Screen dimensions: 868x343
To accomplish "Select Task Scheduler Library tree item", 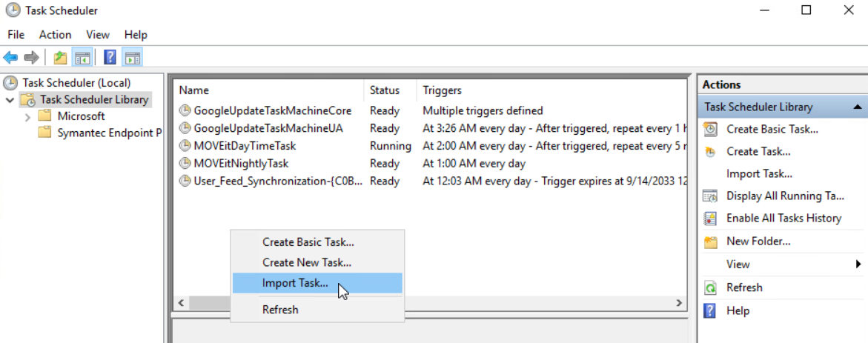I will pyautogui.click(x=94, y=100).
